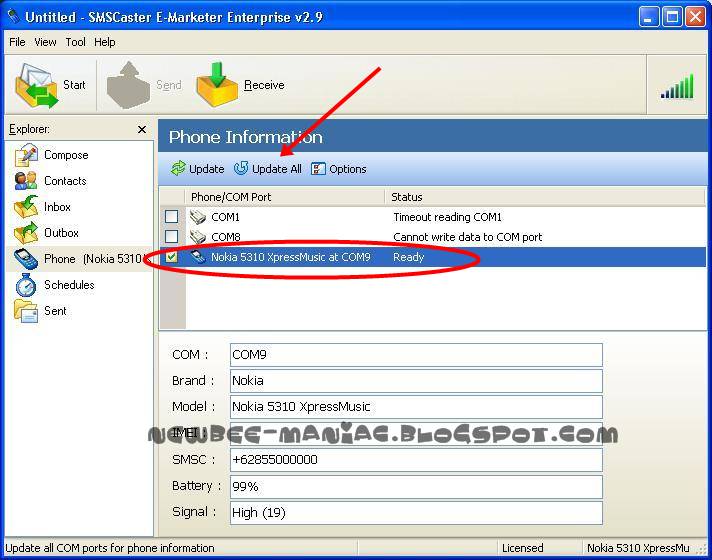Click into the COM field showing COM9
712x560 pixels.
point(416,355)
